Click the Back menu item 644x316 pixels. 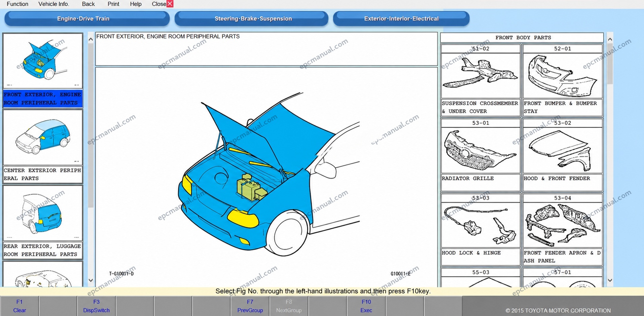pyautogui.click(x=88, y=4)
